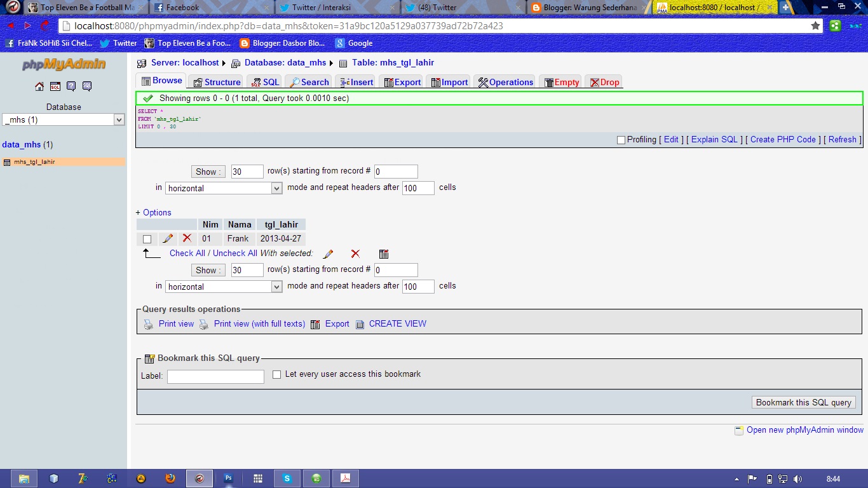
Task: Go to phpMyAdmin home icon
Action: [39, 86]
